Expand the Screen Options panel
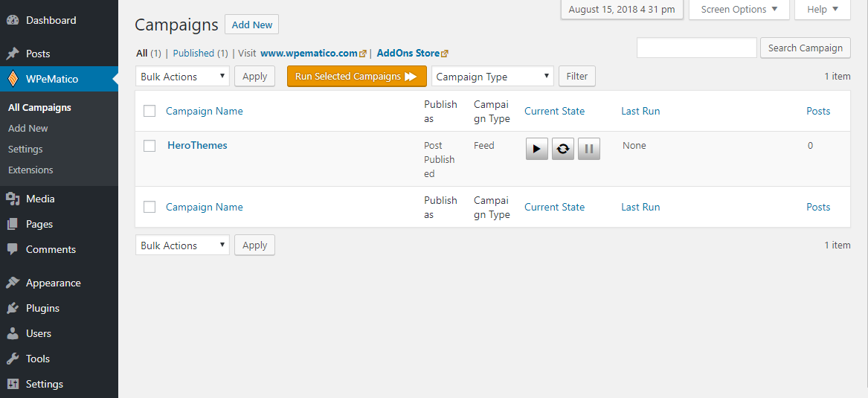The width and height of the screenshot is (868, 398). point(739,10)
